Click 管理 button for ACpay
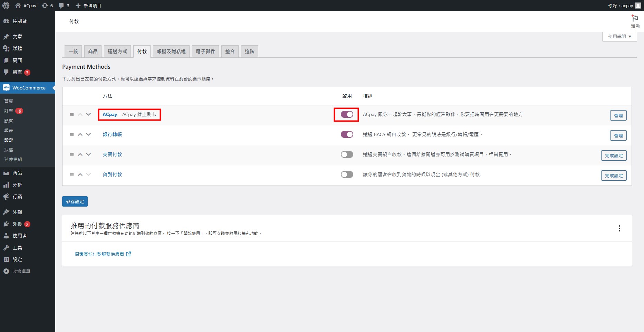This screenshot has height=332, width=644. tap(618, 115)
